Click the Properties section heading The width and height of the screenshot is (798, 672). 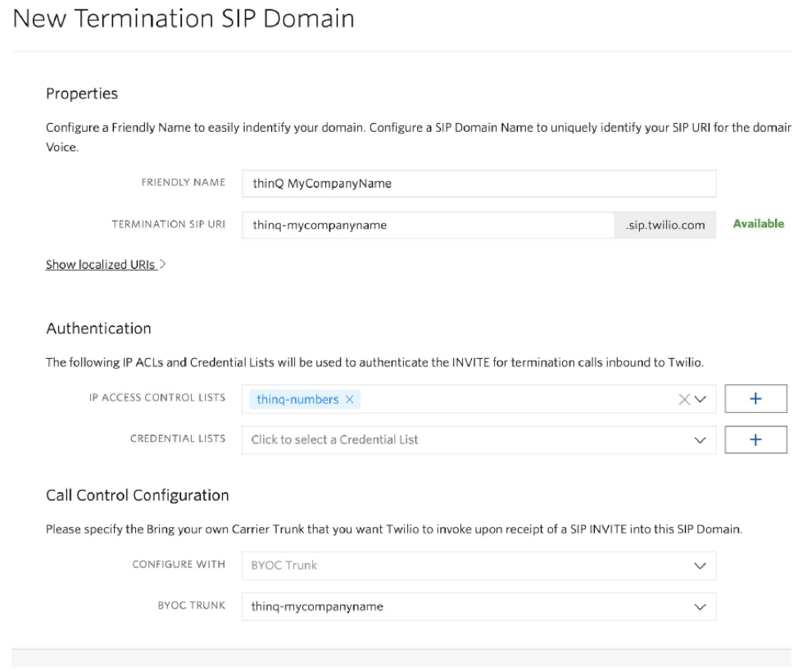click(x=82, y=93)
